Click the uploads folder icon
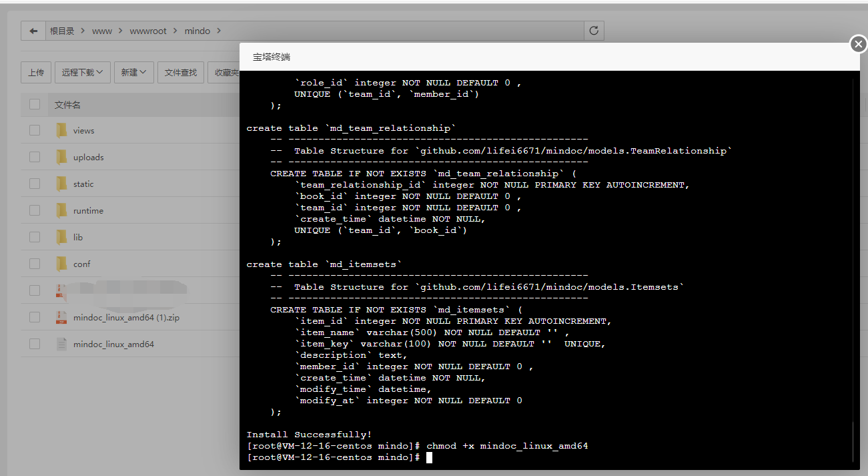 (61, 158)
